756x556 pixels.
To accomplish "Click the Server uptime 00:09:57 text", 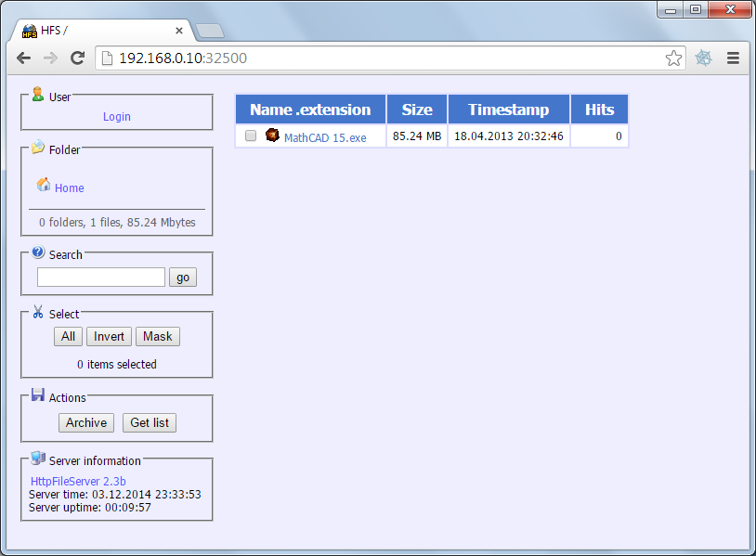I will point(90,508).
